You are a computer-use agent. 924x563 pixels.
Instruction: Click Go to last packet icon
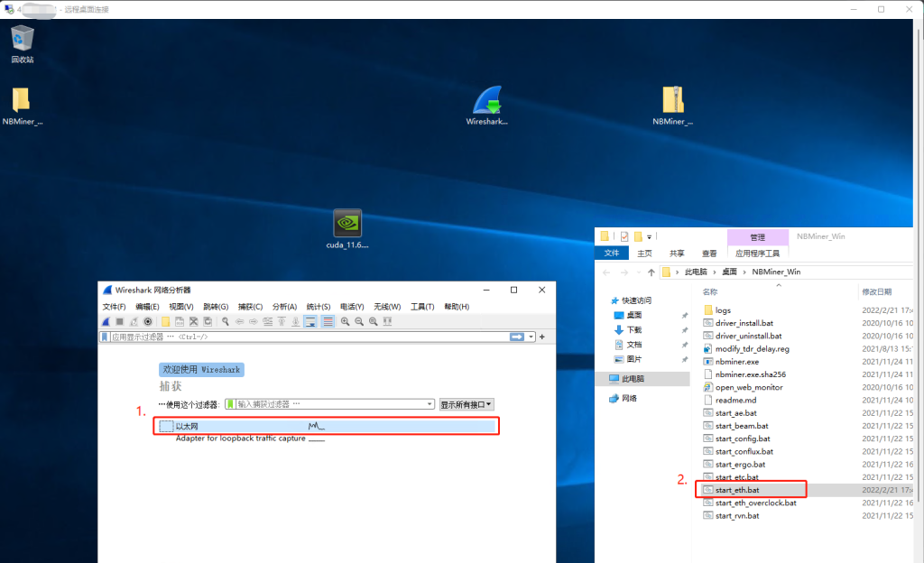[x=296, y=321]
